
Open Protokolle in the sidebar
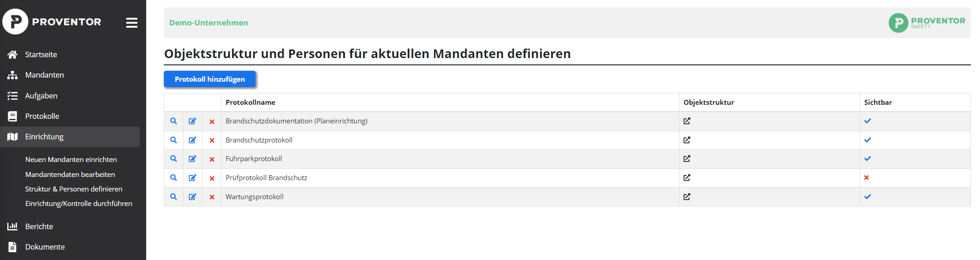[70, 116]
